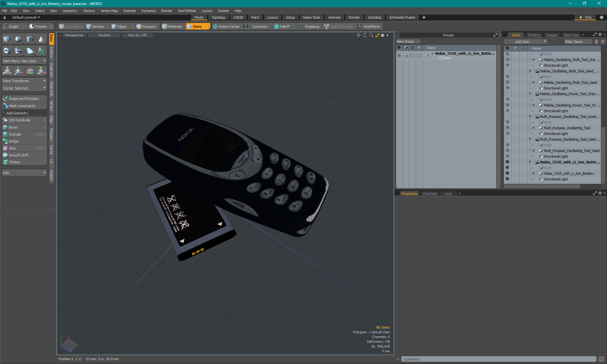Open the Vertex Map menu

click(x=109, y=11)
